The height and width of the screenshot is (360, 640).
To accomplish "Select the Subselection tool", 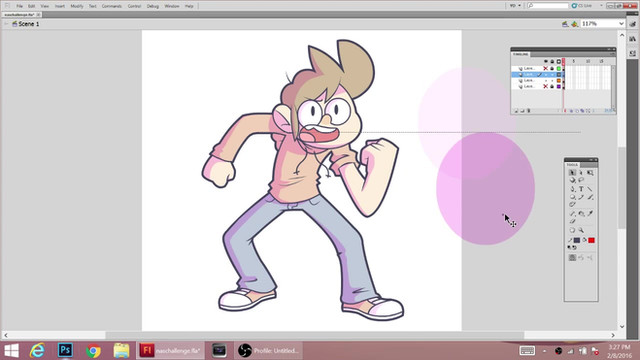I will click(x=581, y=173).
